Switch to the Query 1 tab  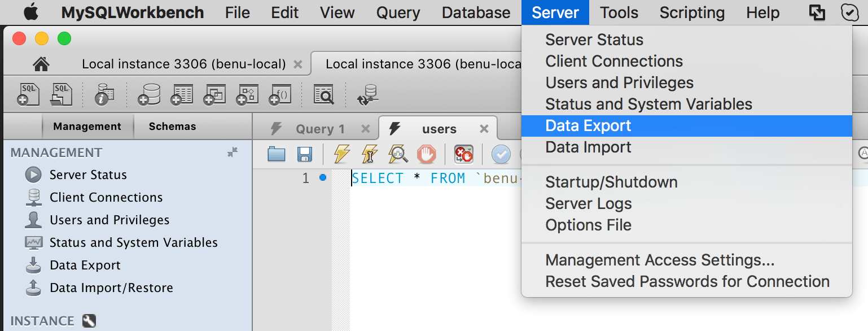point(319,129)
